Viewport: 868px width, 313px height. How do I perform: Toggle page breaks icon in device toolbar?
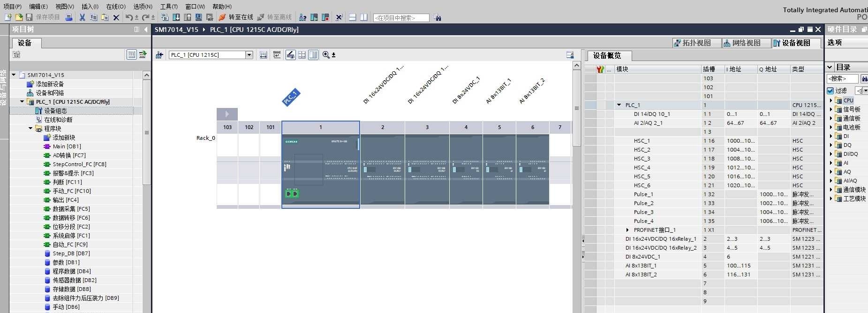[302, 55]
